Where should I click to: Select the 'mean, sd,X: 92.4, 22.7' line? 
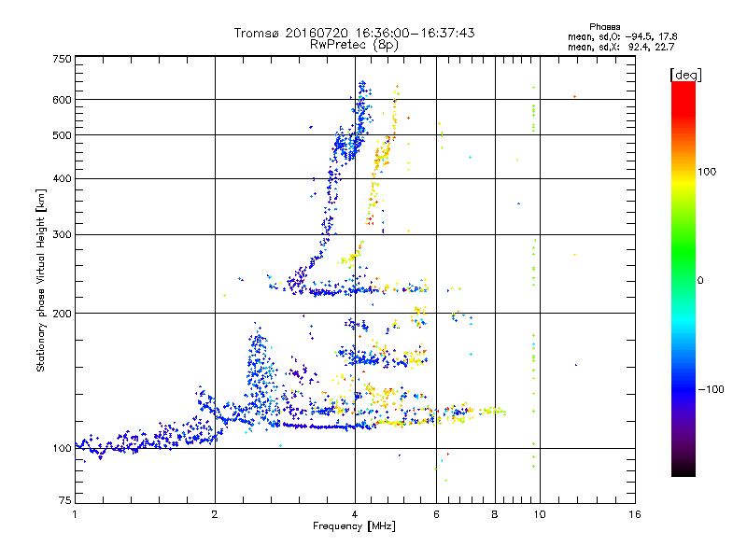pyautogui.click(x=621, y=47)
